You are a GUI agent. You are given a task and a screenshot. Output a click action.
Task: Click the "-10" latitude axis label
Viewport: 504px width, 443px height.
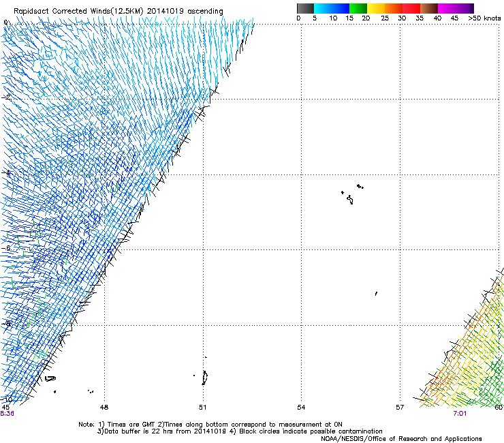point(6,399)
